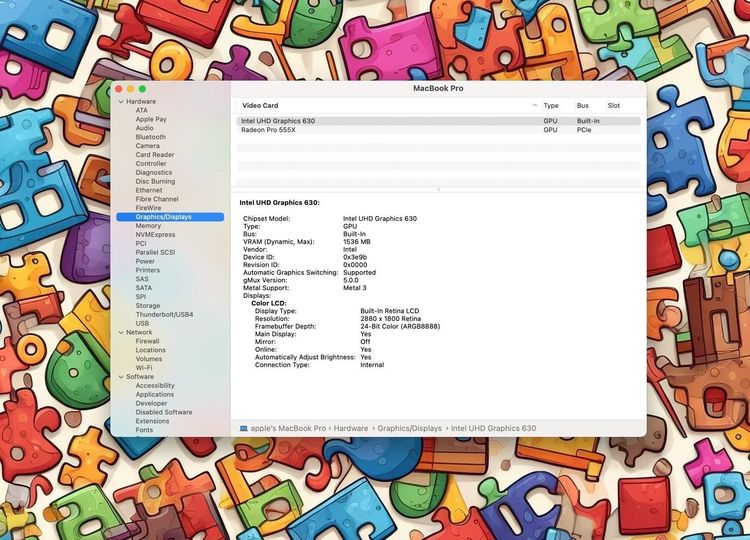Sort by the Type column header

tap(551, 106)
